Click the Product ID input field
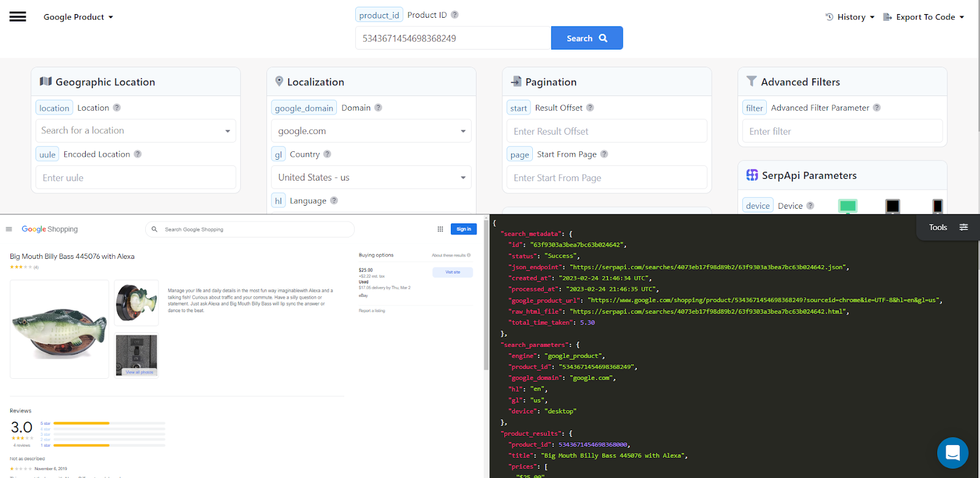Image resolution: width=980 pixels, height=478 pixels. tap(453, 38)
